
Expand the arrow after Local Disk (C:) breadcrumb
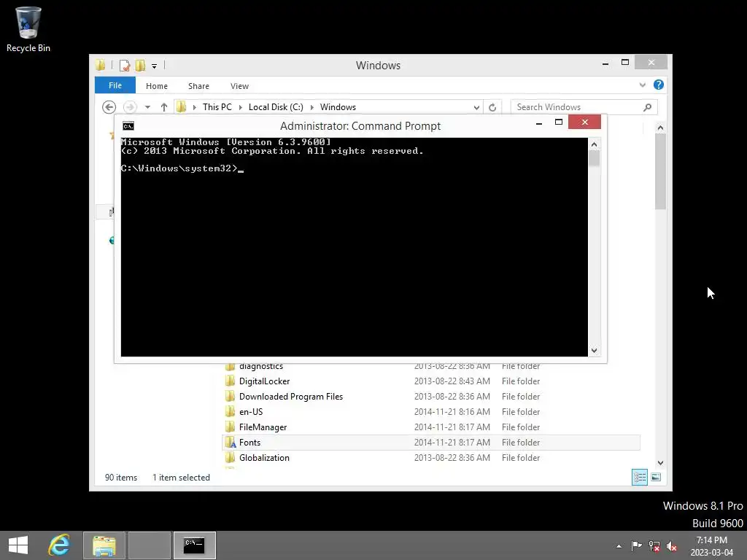point(312,107)
